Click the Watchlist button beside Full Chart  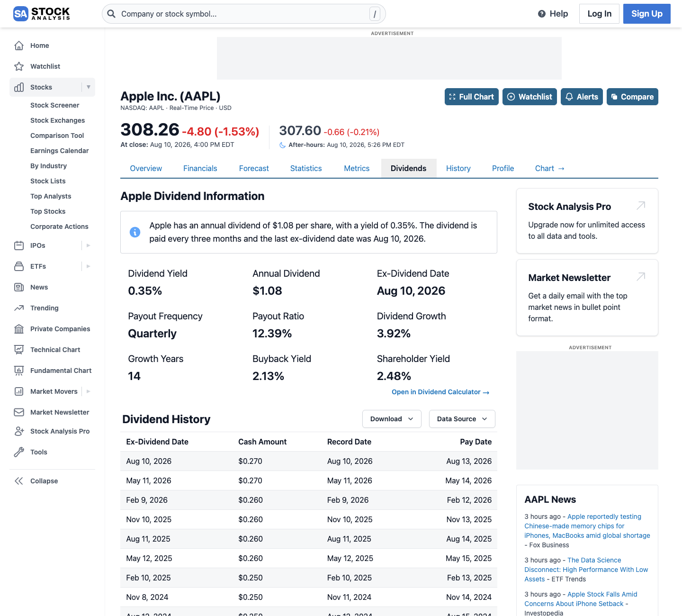[x=529, y=97]
